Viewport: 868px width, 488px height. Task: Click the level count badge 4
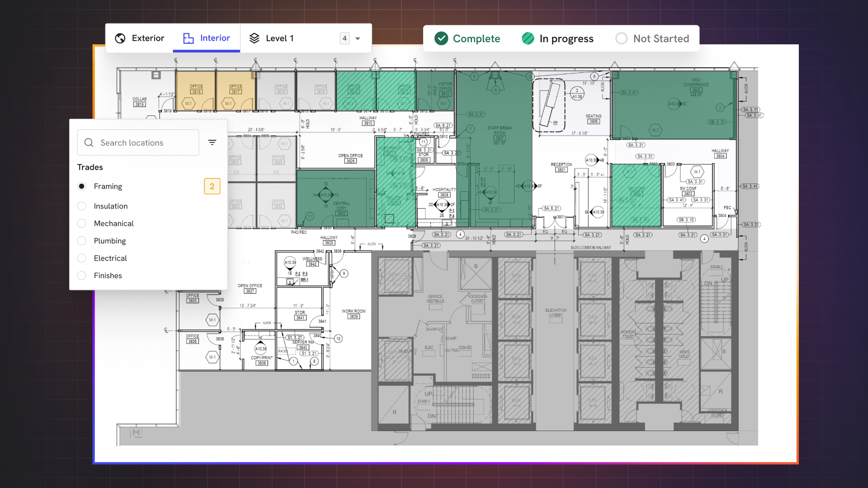tap(344, 38)
